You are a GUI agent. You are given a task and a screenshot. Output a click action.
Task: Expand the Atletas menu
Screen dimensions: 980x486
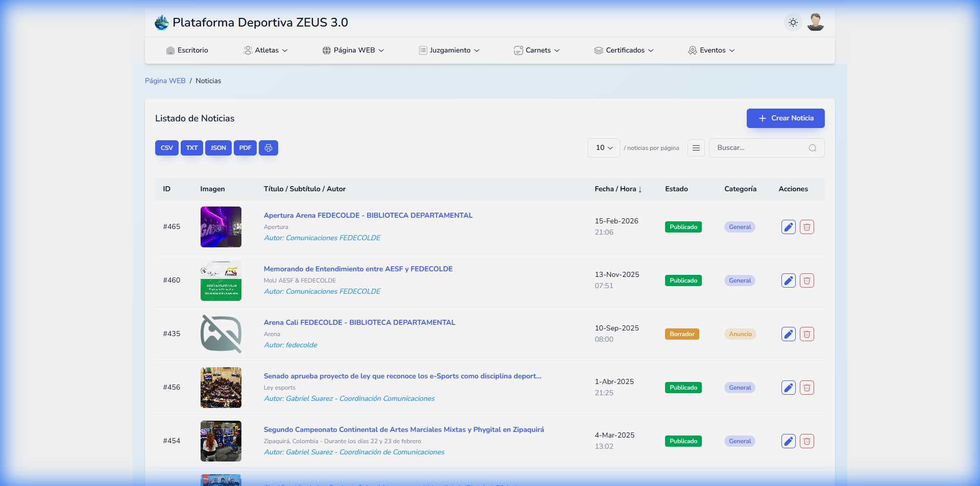coord(265,50)
